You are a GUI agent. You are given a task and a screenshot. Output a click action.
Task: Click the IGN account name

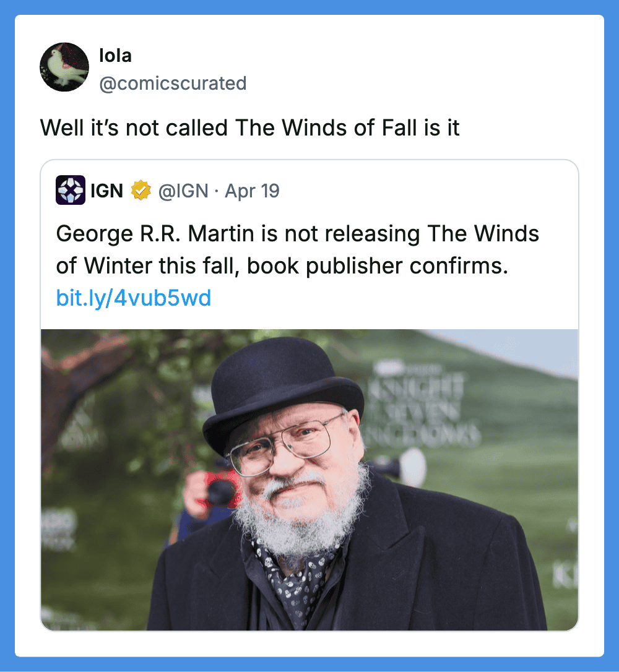click(106, 191)
